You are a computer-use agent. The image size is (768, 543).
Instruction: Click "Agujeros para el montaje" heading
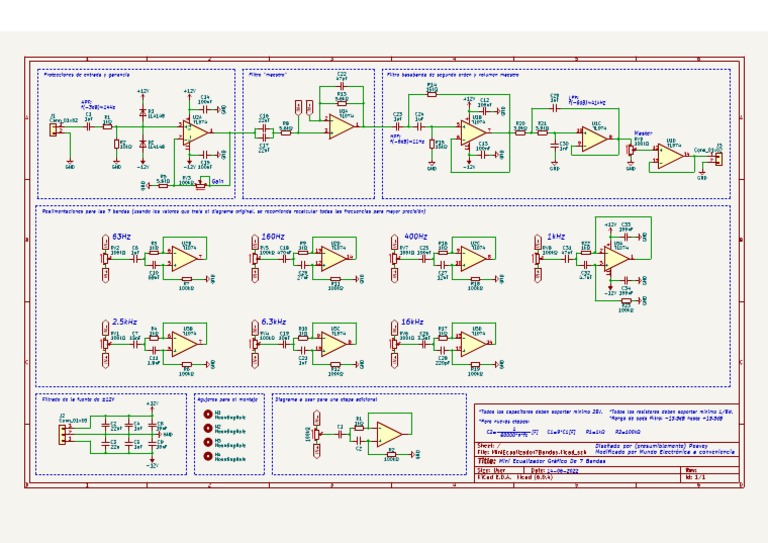point(227,400)
